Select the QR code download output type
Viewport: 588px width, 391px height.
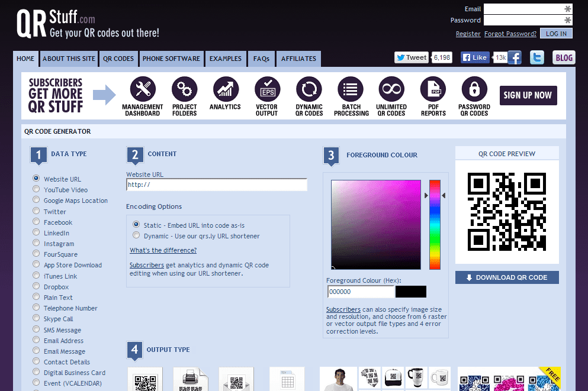coord(145,380)
